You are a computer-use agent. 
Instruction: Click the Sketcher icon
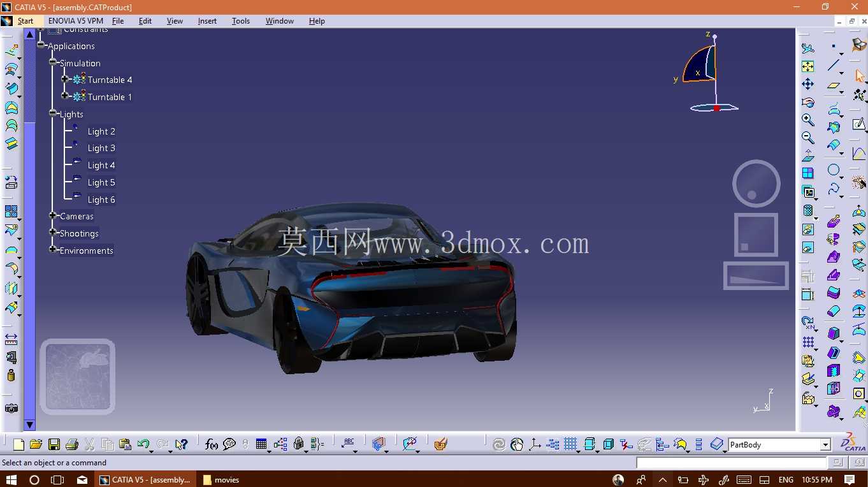859,124
